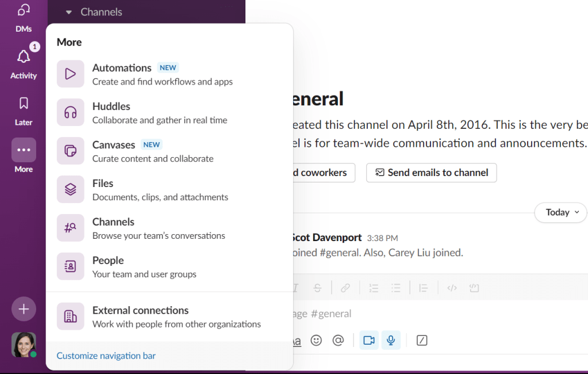
Task: Open the Activity bell icon
Action: [x=23, y=57]
